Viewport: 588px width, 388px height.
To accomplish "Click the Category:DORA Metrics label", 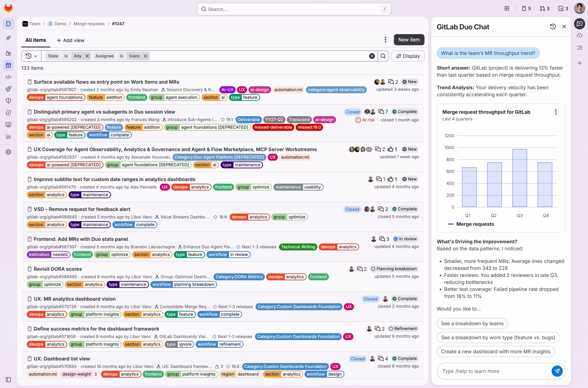I will click(239, 277).
